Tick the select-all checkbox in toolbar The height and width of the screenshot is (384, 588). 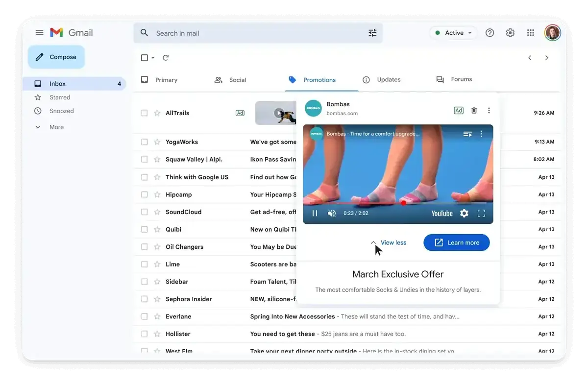[x=145, y=58]
